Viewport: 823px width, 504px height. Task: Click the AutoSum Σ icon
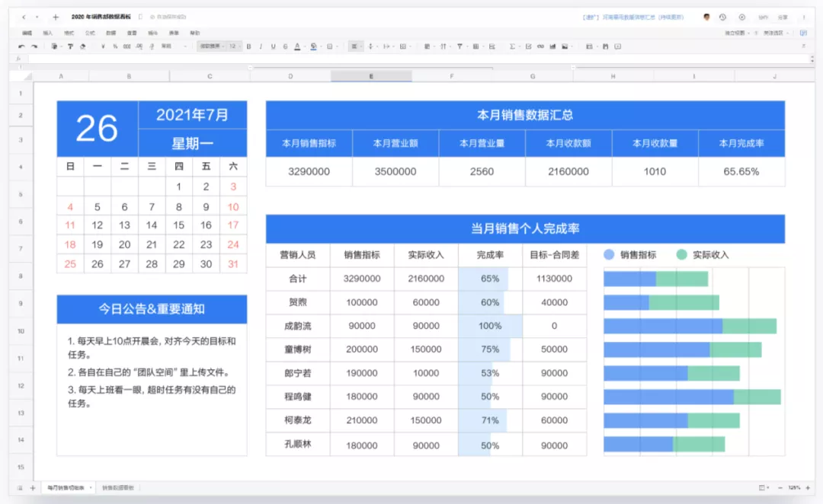[512, 46]
